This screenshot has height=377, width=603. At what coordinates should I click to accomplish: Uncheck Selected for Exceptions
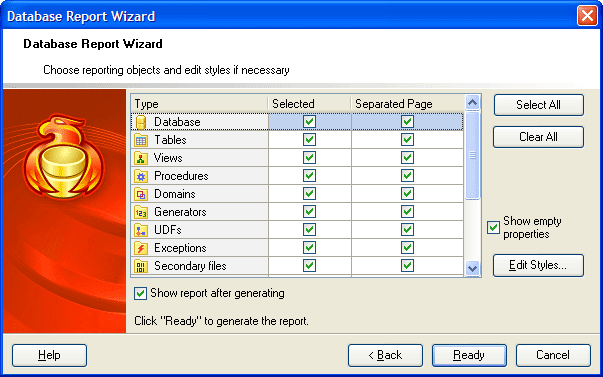click(310, 248)
